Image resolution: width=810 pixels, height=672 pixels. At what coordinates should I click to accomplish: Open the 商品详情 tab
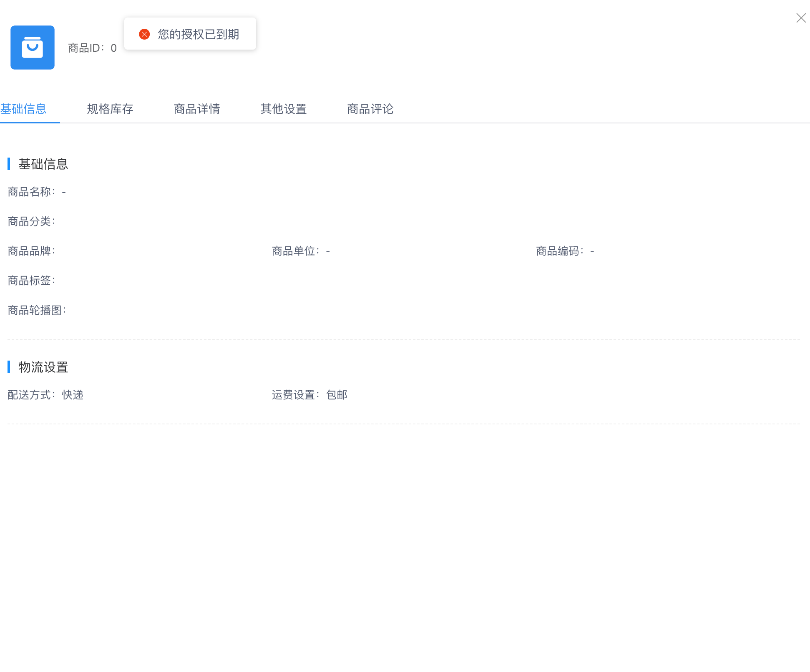pyautogui.click(x=197, y=109)
